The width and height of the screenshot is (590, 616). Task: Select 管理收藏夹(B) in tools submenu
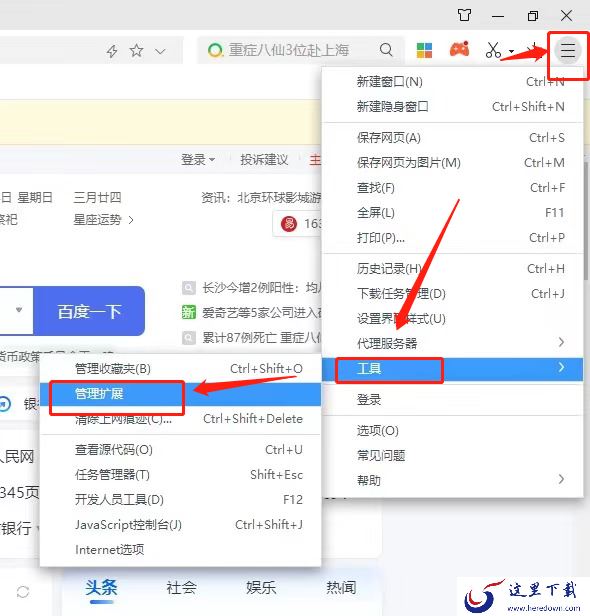pos(181,369)
